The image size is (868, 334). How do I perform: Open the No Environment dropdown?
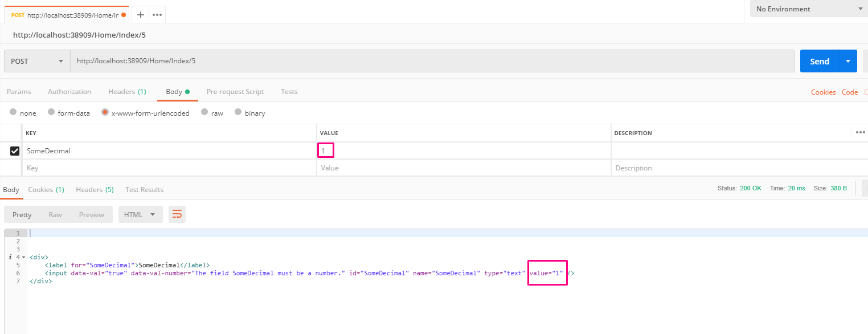click(x=808, y=9)
